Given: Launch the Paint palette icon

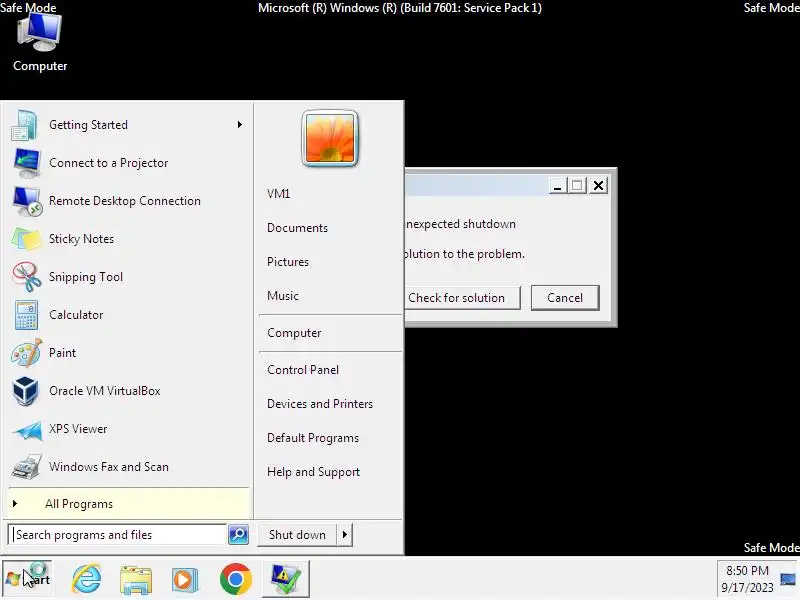Looking at the screenshot, I should pyautogui.click(x=27, y=353).
